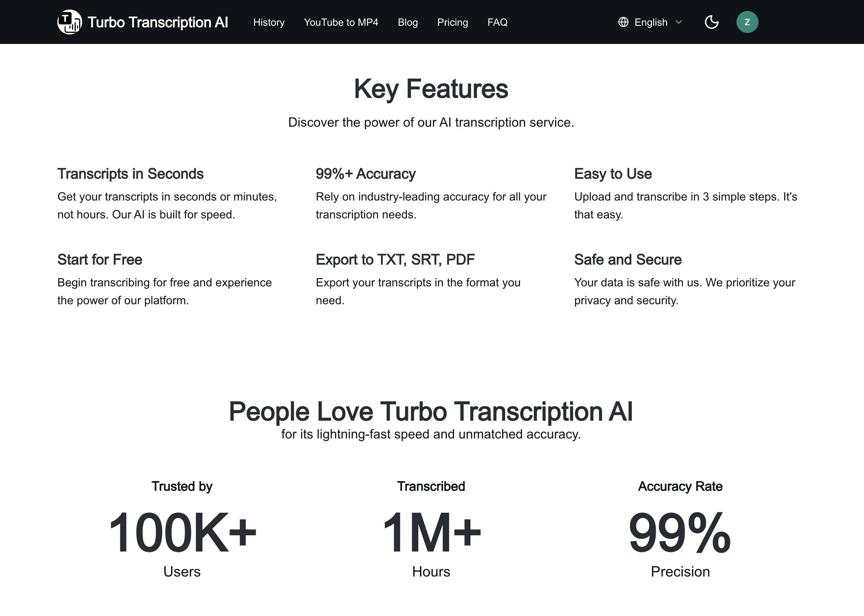Click the 99%+ Accuracy feature title
This screenshot has width=864, height=616.
pyautogui.click(x=365, y=174)
